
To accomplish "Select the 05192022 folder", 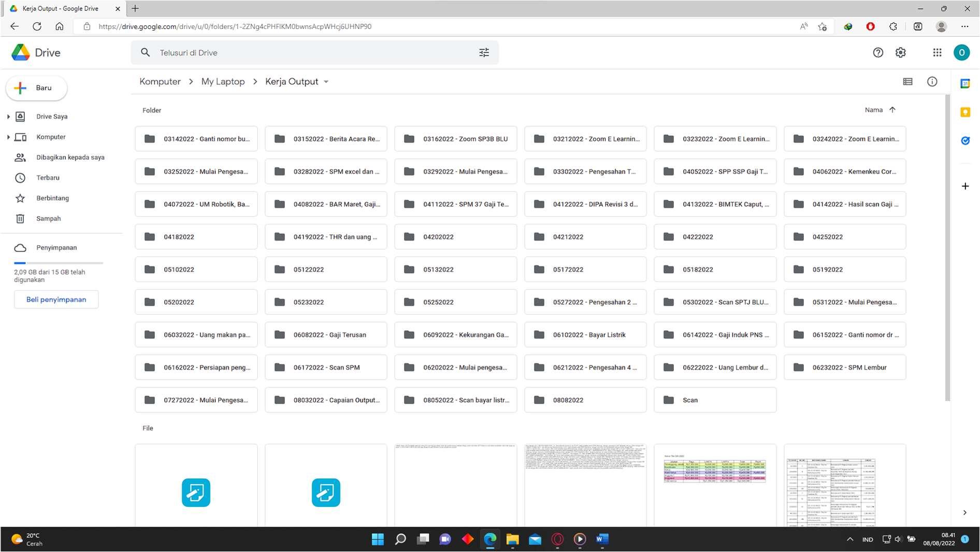I will pyautogui.click(x=845, y=270).
